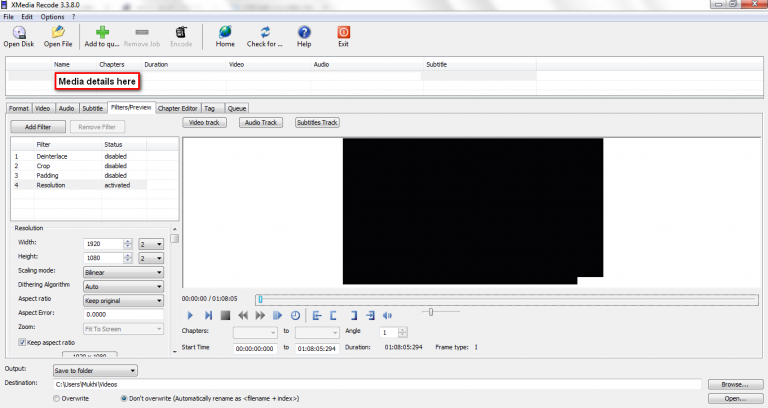
Task: Click the Check for updates icon
Action: tap(265, 32)
